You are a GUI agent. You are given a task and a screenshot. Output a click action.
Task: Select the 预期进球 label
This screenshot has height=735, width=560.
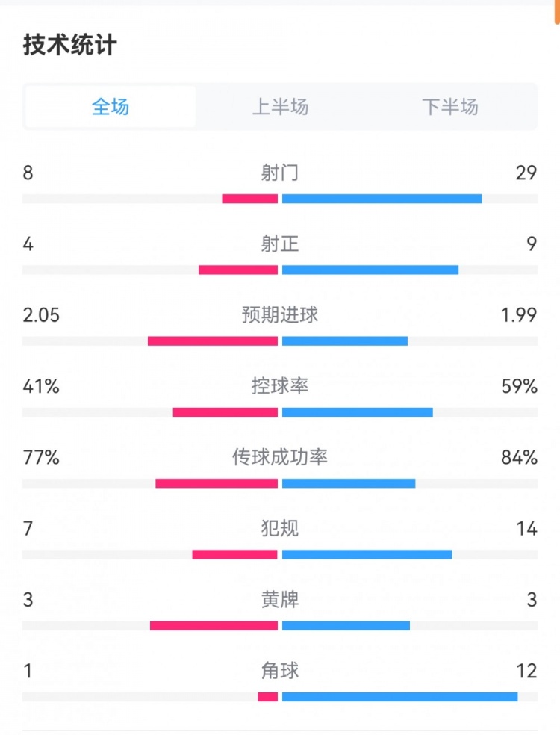[x=280, y=314]
